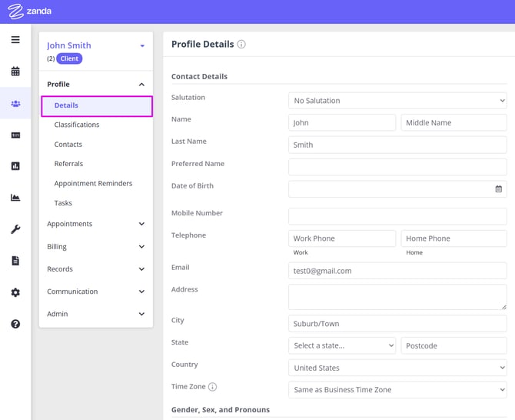515x420 pixels.
Task: Open the calendar icon in sidebar
Action: click(x=15, y=72)
